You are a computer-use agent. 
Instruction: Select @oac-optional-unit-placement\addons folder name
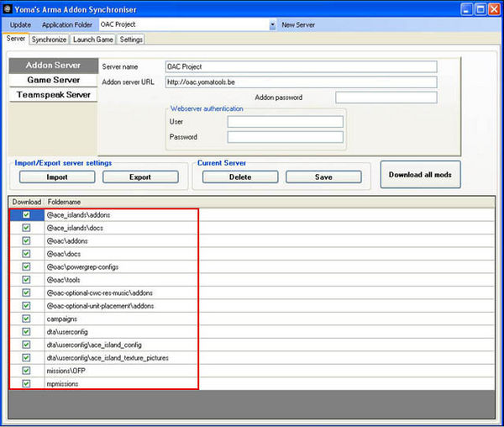(100, 306)
